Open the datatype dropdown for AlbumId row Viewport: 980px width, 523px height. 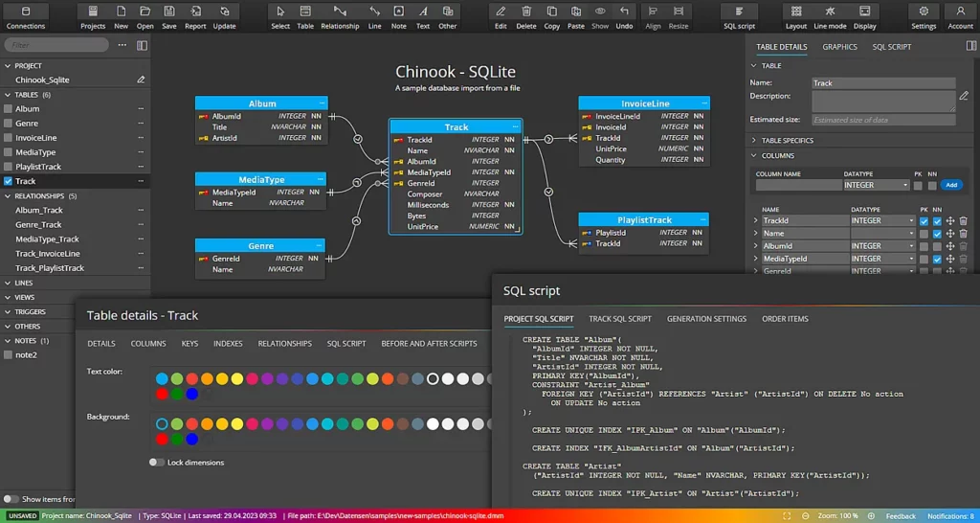(x=882, y=246)
